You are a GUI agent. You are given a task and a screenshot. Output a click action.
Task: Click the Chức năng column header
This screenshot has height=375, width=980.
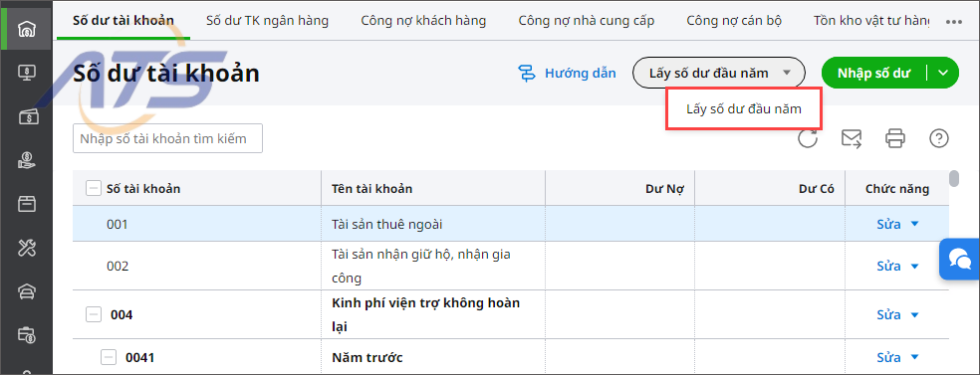(x=897, y=188)
